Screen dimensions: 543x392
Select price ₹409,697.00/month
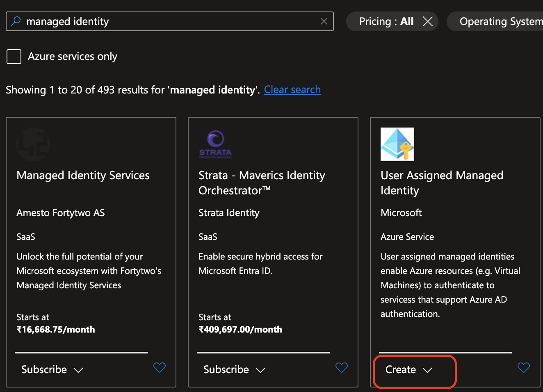pos(240,330)
